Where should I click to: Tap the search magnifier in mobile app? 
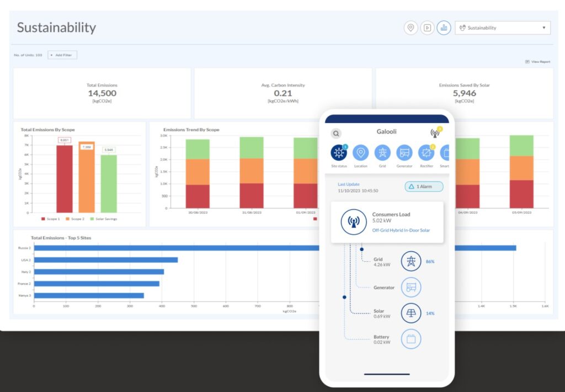(x=336, y=133)
